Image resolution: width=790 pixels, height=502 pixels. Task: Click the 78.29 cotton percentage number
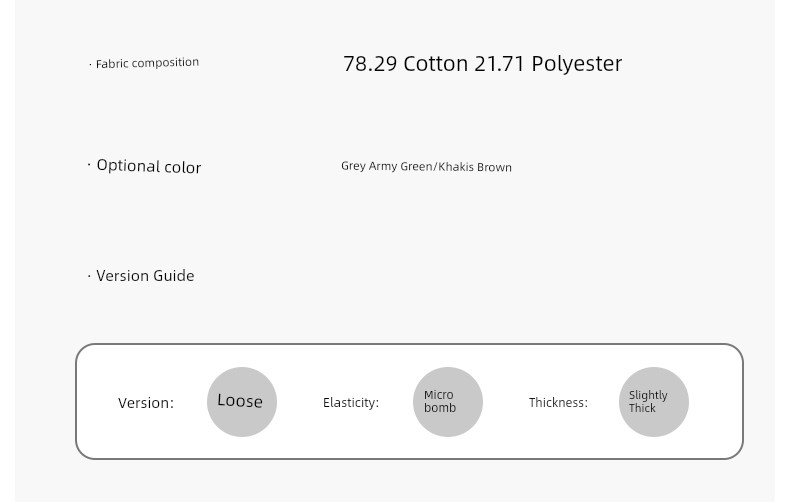click(370, 64)
